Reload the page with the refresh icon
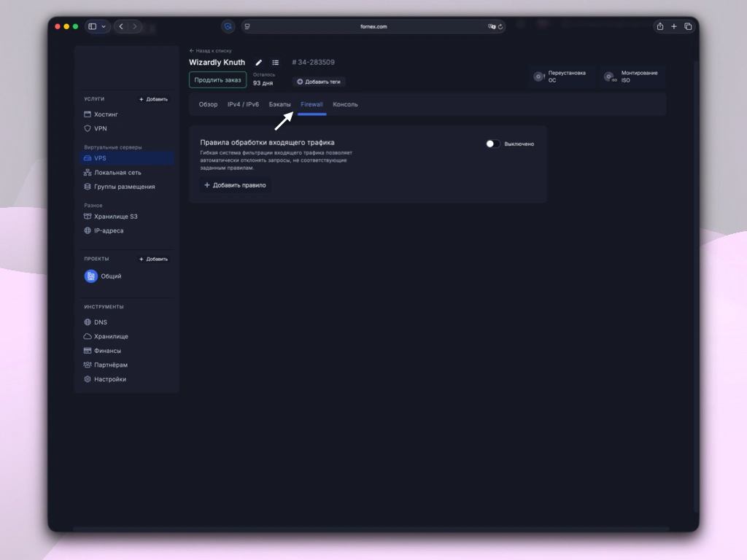Screen dimensions: 747x560 (x=500, y=26)
